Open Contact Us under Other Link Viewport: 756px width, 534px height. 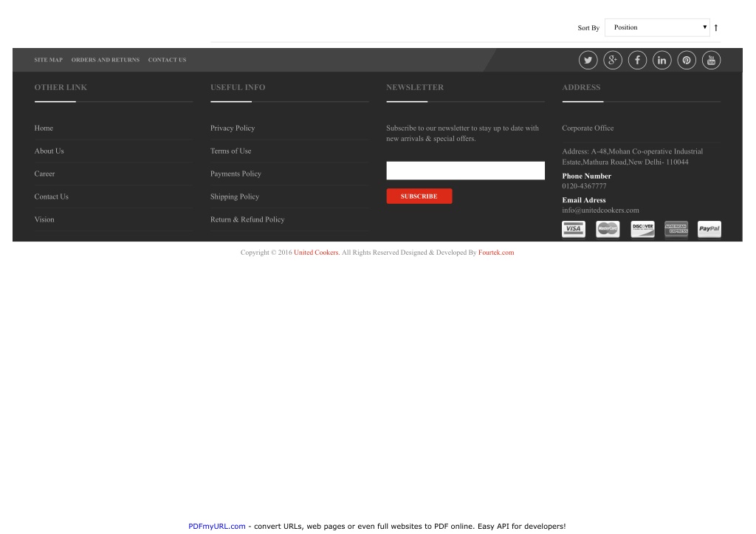click(51, 196)
